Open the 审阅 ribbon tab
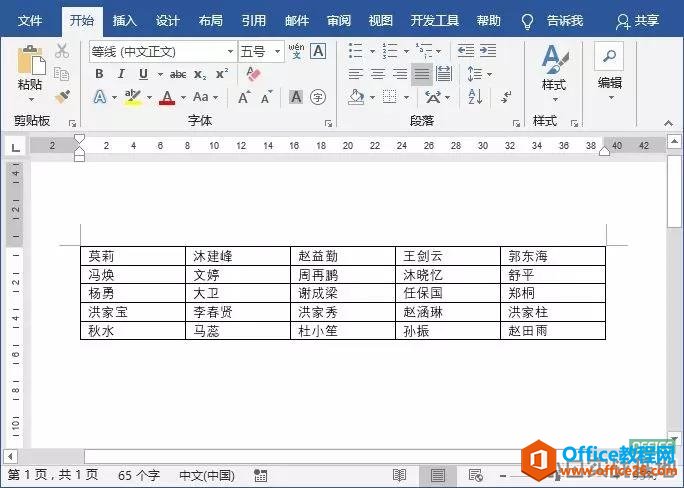This screenshot has width=684, height=488. [x=339, y=20]
